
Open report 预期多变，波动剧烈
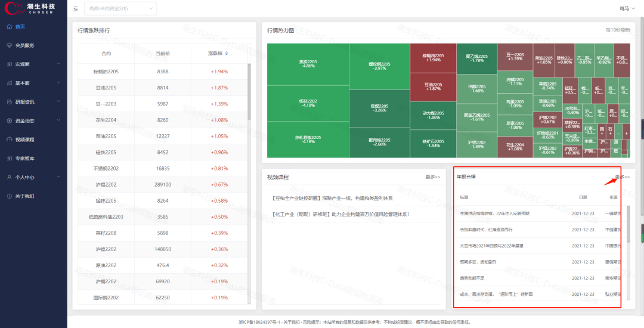coord(478,262)
